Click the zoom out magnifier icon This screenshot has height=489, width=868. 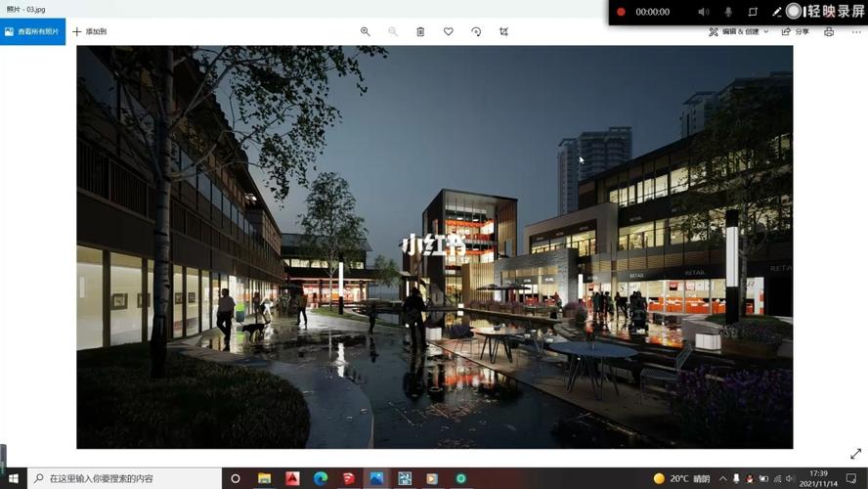point(393,31)
